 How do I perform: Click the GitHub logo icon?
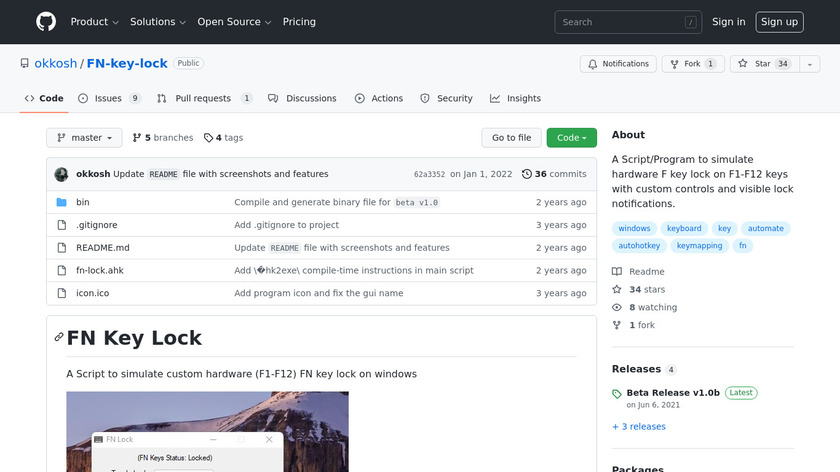[46, 22]
